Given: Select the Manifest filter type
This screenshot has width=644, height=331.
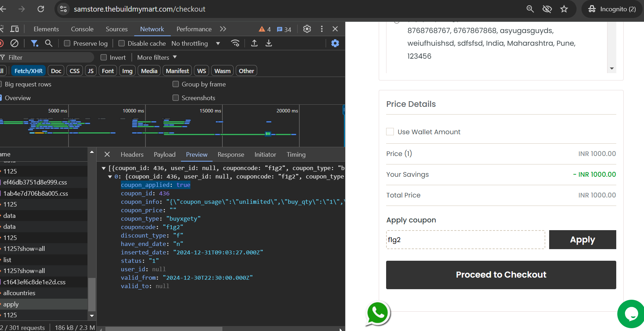Looking at the screenshot, I should [177, 71].
